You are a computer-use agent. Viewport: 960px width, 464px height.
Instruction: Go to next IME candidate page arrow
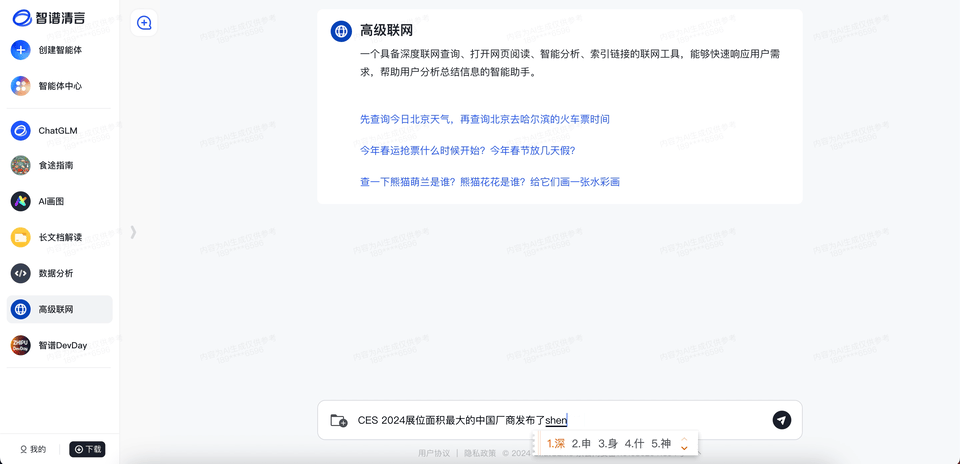tap(684, 449)
